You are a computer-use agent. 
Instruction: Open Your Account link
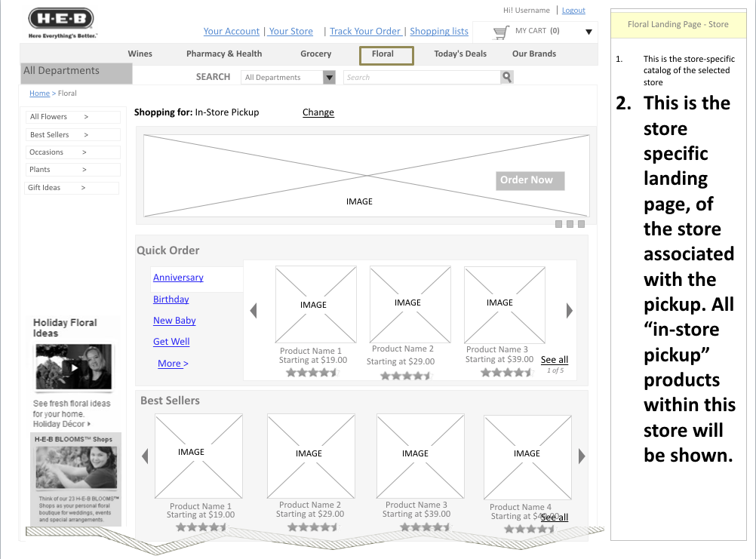click(232, 32)
